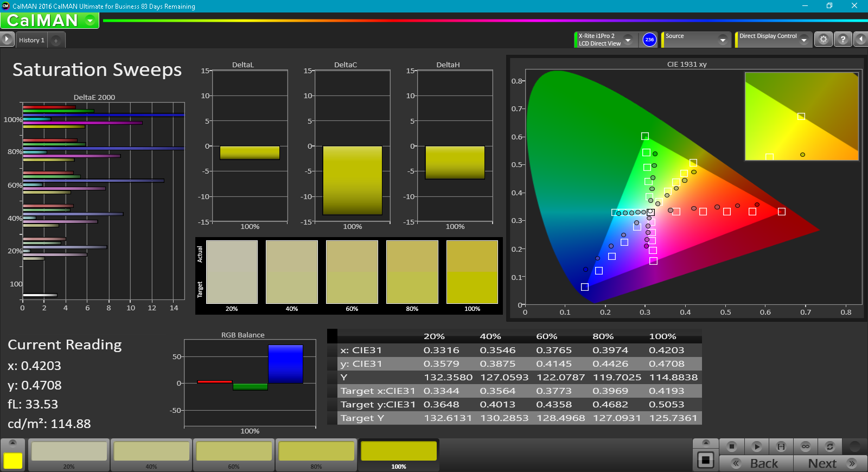This screenshot has height=472, width=868.
Task: Click the DeltaL chart bar
Action: tap(250, 152)
